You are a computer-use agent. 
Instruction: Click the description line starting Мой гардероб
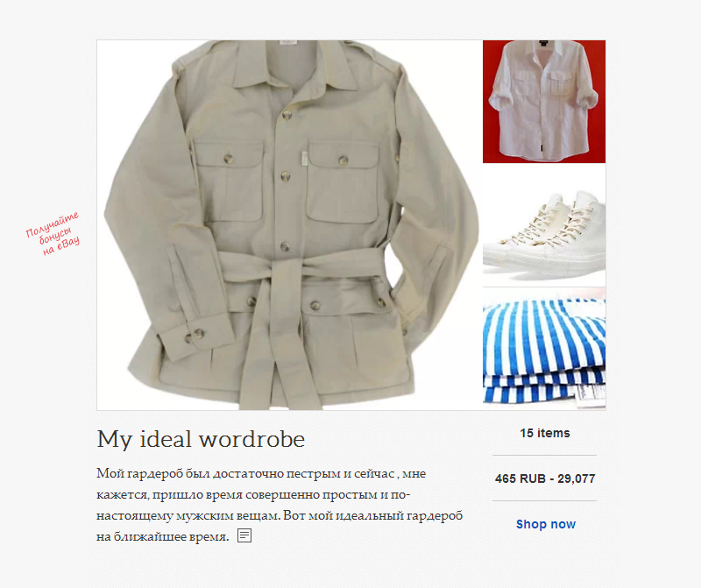coord(261,473)
